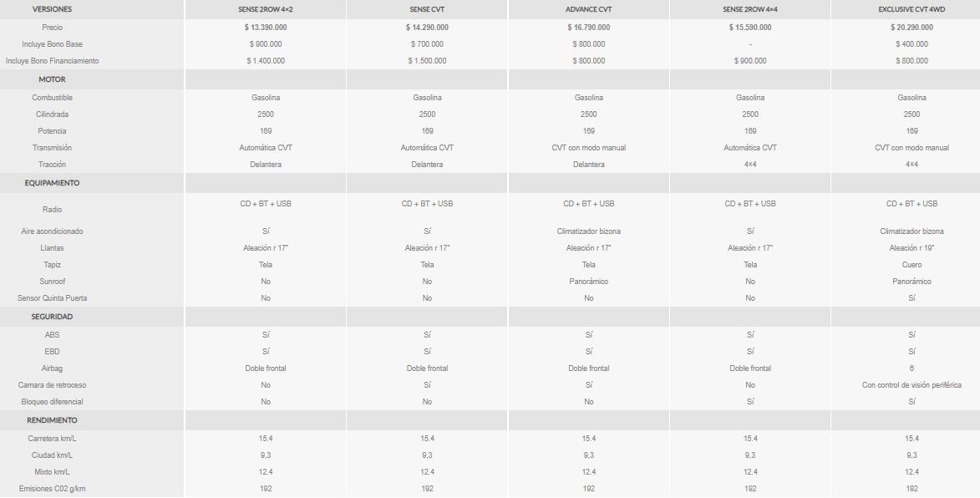Select the Cuero upholstery cell
The image size is (980, 498).
[x=911, y=265]
